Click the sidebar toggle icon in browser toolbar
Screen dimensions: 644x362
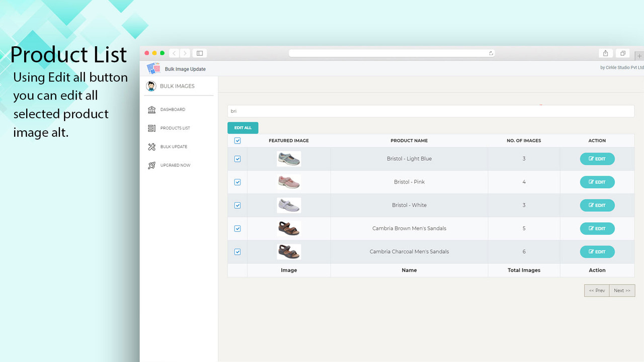click(199, 53)
